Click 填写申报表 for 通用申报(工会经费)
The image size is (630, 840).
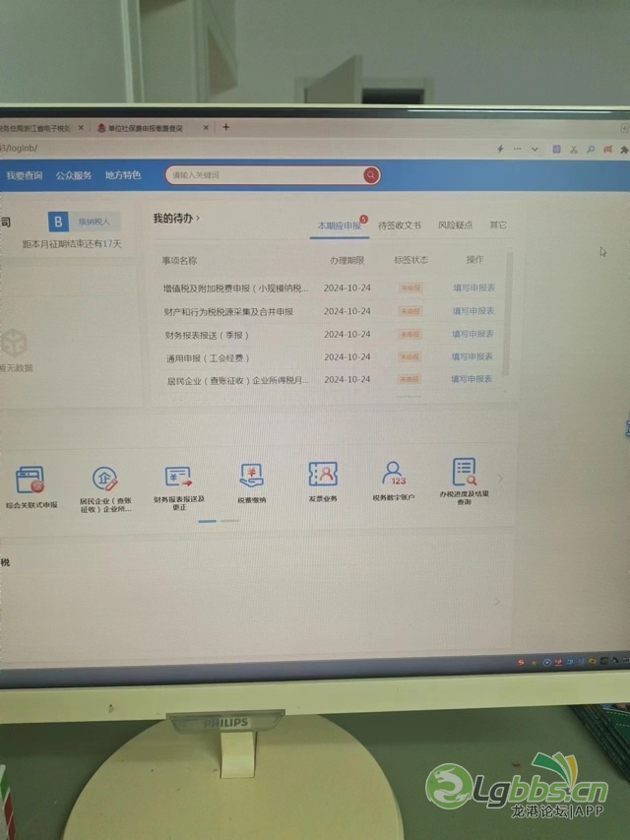(472, 356)
